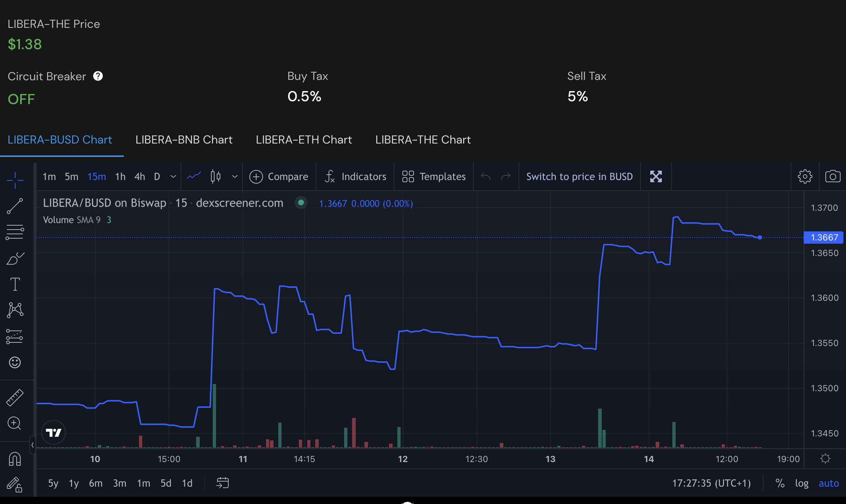Take a chart snapshot with camera
Image resolution: width=846 pixels, height=504 pixels.
click(x=833, y=176)
